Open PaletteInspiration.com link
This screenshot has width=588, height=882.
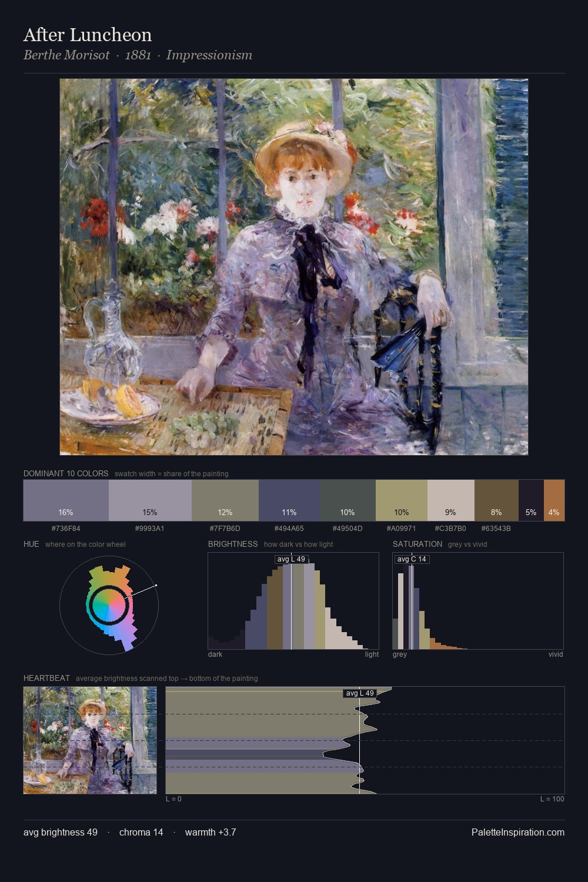(518, 832)
